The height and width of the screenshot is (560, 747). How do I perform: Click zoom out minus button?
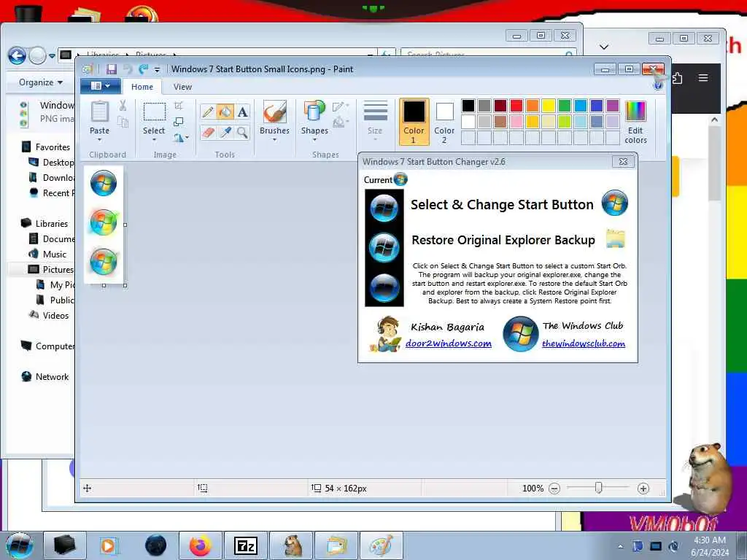click(554, 488)
